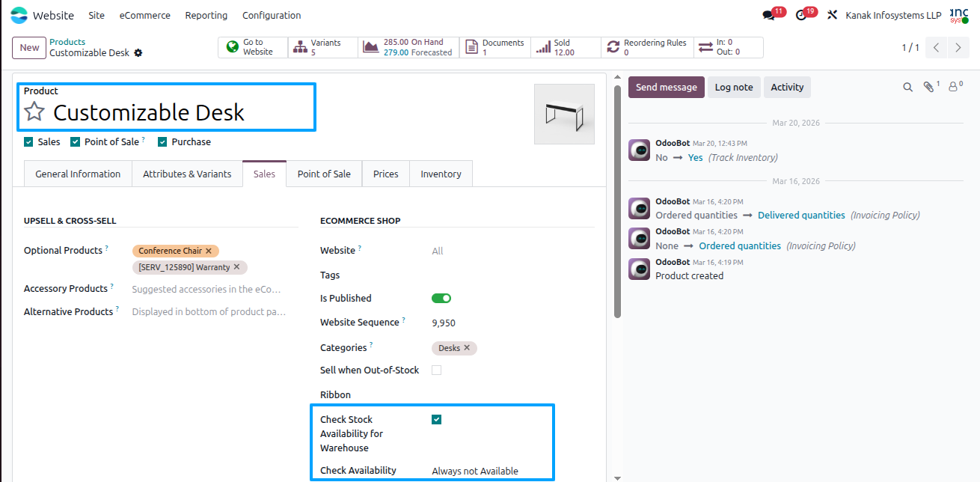This screenshot has height=482, width=980.
Task: Open the Website app logo icon
Action: click(19, 15)
